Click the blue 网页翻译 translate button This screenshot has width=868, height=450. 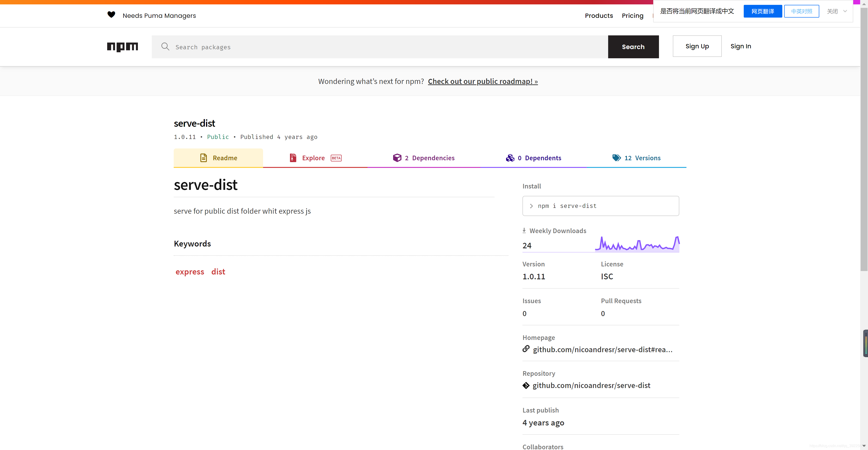(x=762, y=12)
